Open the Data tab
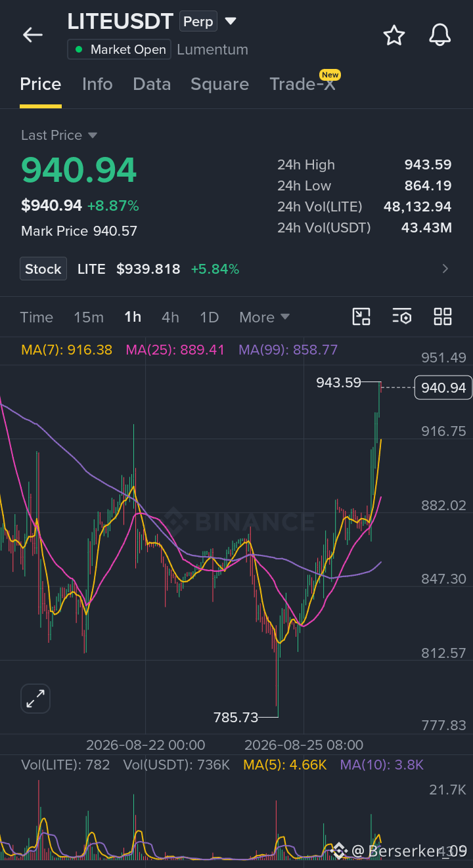 tap(152, 84)
